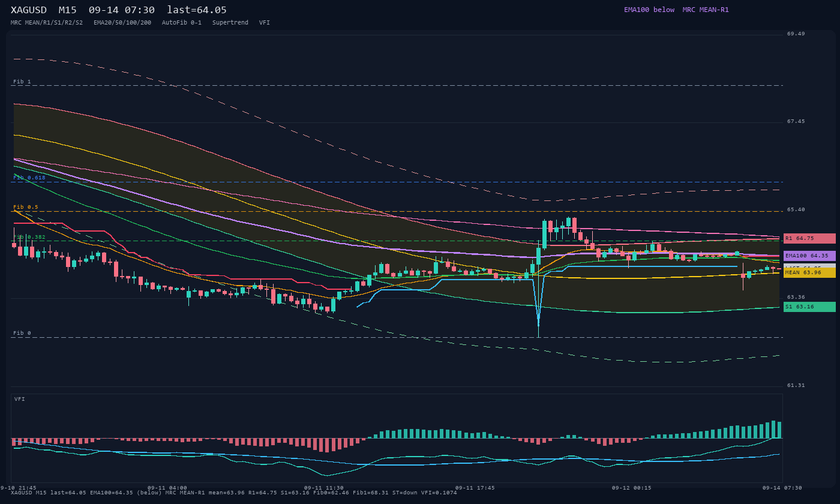Click the 63.36 price axis label
This screenshot has height=504, width=840.
tap(796, 297)
